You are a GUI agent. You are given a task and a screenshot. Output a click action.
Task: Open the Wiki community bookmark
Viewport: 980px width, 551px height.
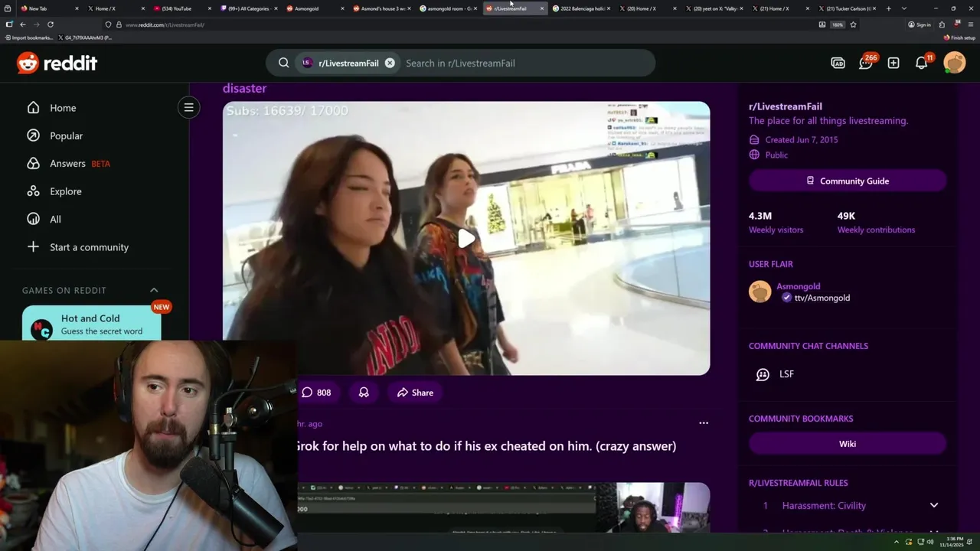tap(848, 444)
